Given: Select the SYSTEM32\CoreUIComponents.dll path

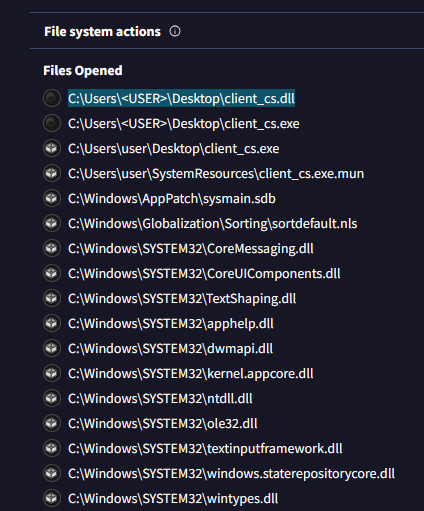Looking at the screenshot, I should pos(204,274).
